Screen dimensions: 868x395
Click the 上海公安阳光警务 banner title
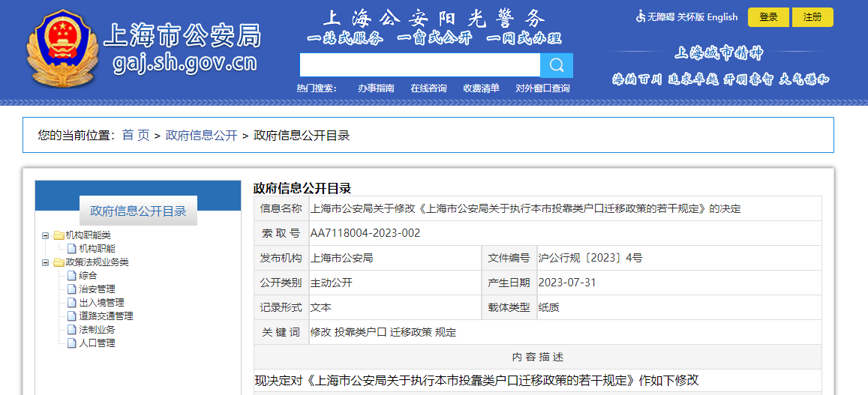[434, 18]
